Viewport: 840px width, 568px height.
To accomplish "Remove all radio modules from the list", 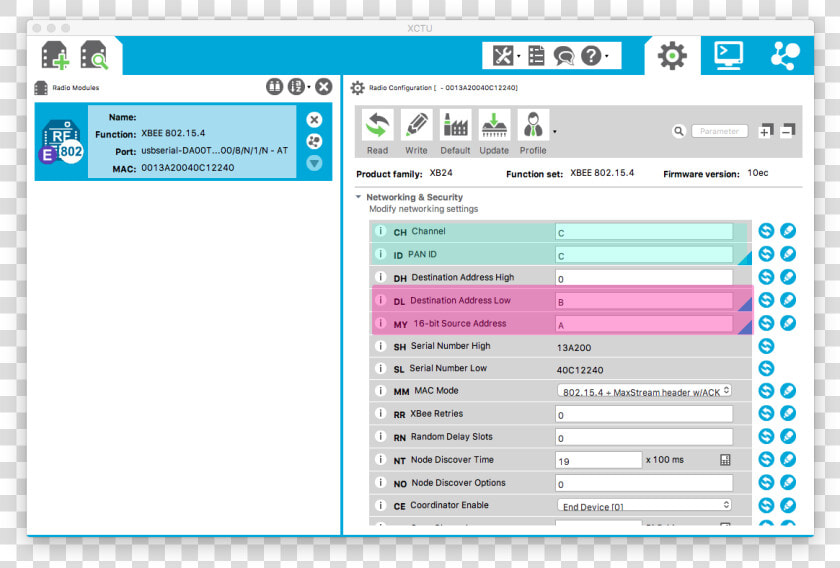I will click(x=324, y=86).
